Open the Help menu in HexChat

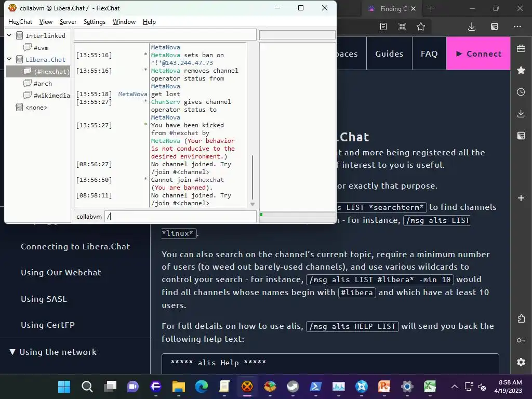tap(149, 22)
